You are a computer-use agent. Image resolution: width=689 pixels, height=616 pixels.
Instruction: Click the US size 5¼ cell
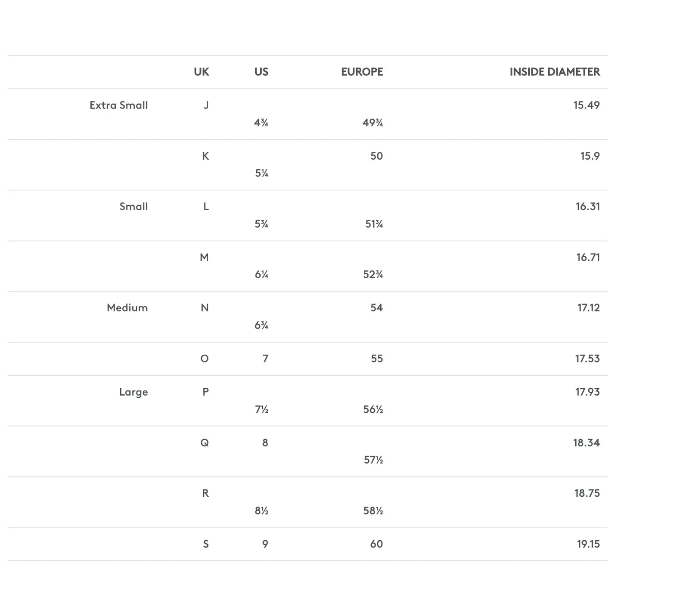click(x=261, y=173)
